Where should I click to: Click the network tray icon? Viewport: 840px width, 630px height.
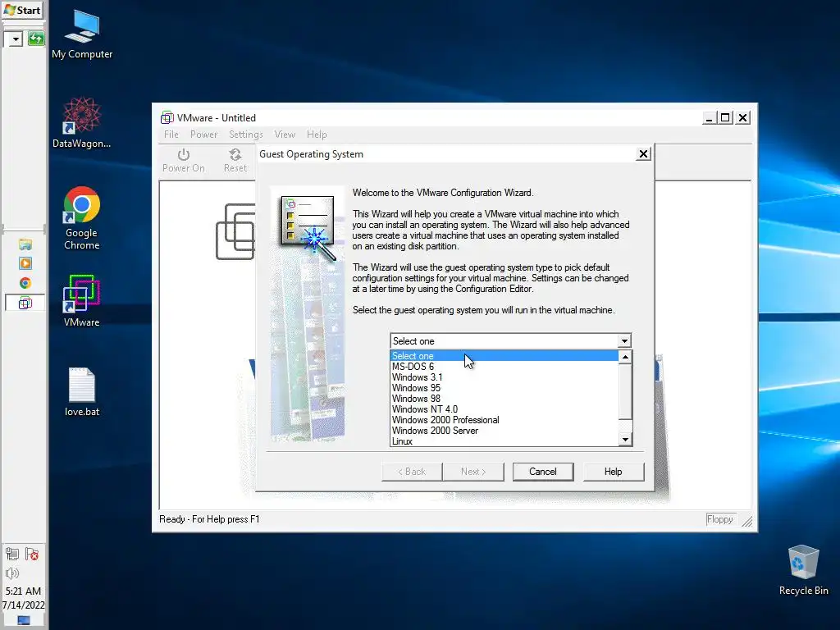[12, 554]
